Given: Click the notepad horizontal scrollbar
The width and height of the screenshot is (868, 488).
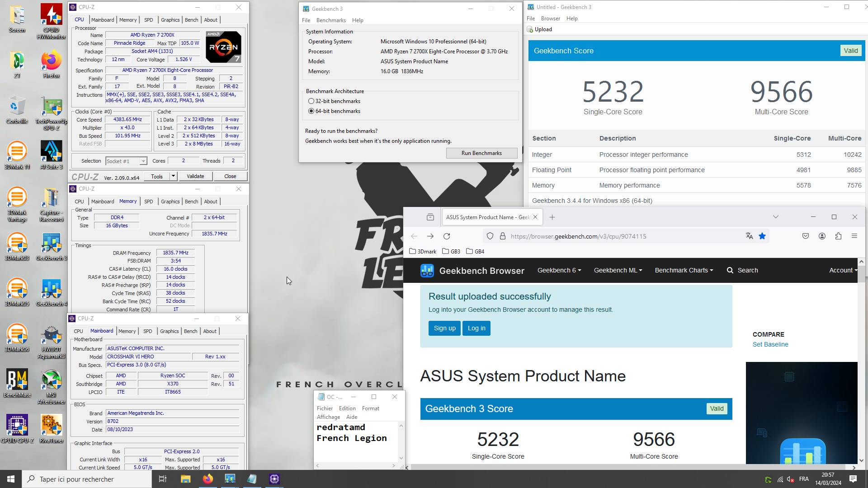Looking at the screenshot, I should 356,465.
